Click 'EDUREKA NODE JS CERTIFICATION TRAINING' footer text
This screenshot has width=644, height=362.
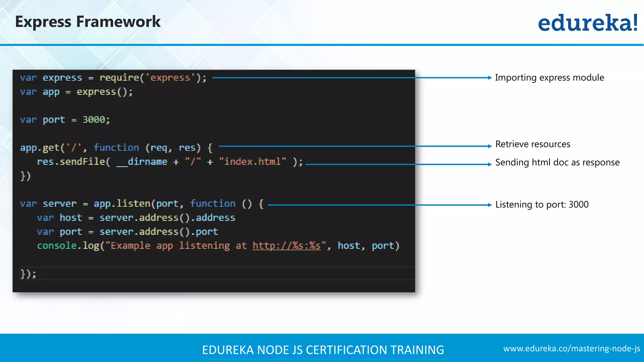point(323,350)
